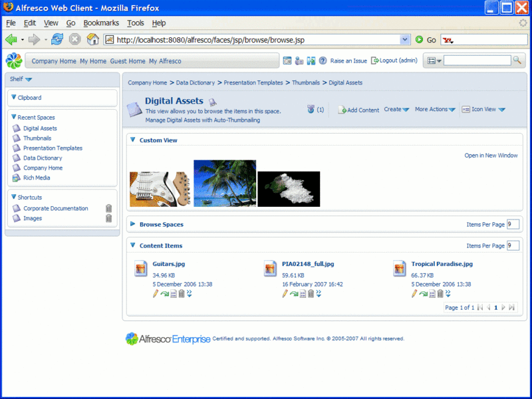Delete Guitars.jpg using its trash icon
Image resolution: width=532 pixels, height=399 pixels.
tap(181, 293)
